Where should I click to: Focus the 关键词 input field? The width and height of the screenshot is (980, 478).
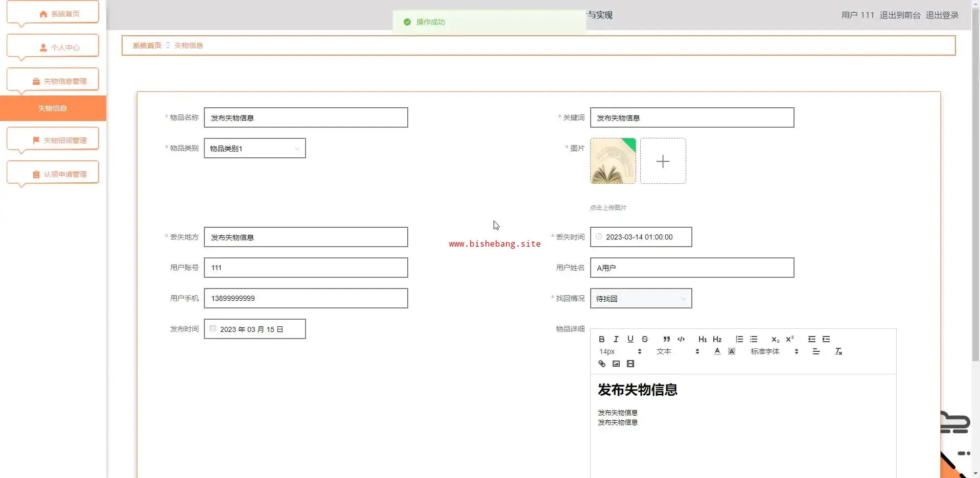(692, 117)
